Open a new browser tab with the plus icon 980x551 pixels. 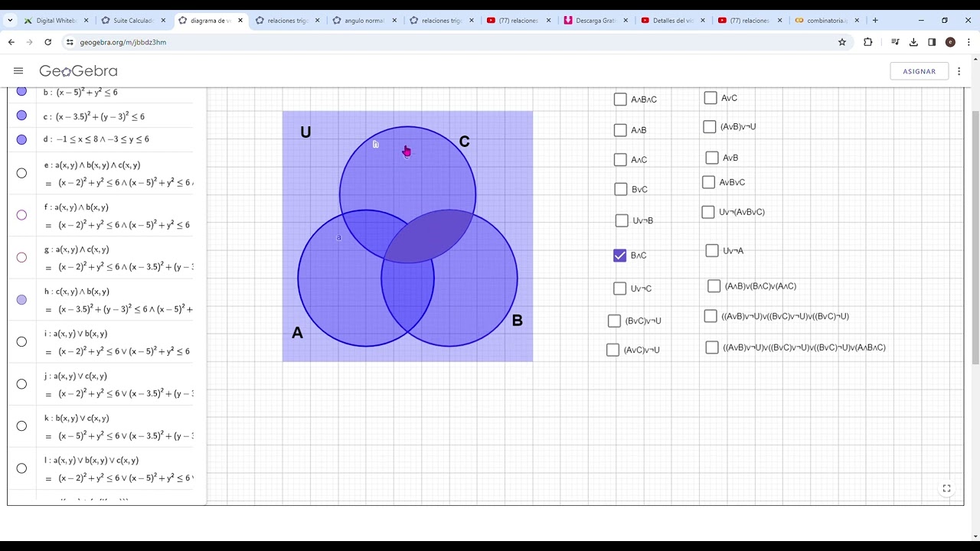point(875,21)
